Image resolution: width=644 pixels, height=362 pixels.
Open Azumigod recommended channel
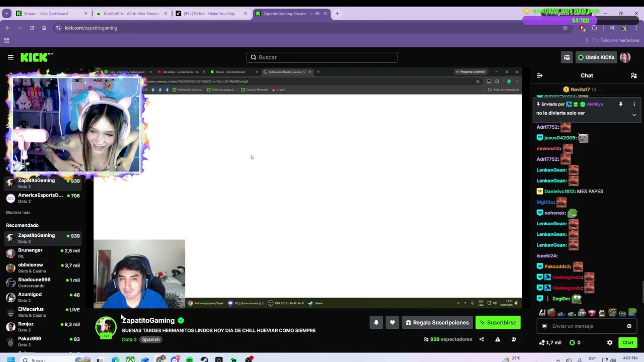[43, 297]
